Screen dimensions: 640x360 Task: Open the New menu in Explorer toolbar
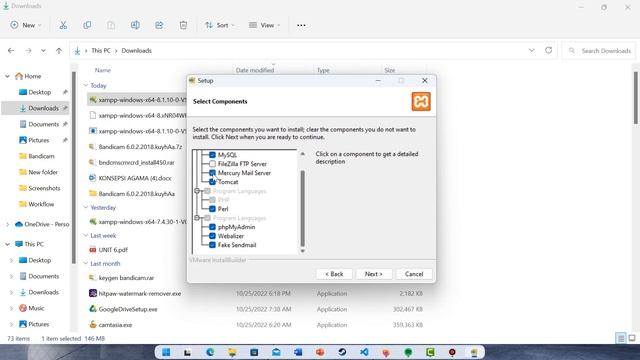(26, 25)
